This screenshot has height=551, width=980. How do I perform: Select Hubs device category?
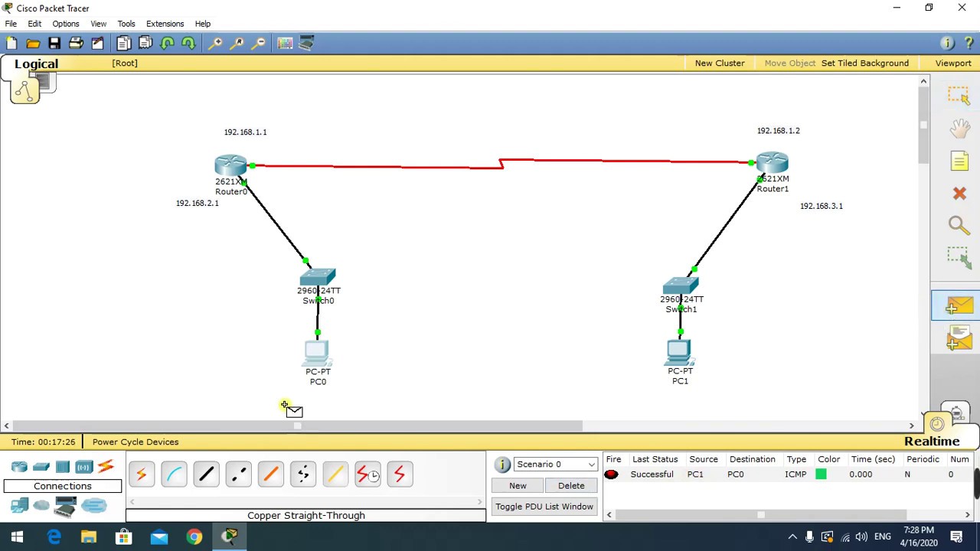click(x=63, y=467)
